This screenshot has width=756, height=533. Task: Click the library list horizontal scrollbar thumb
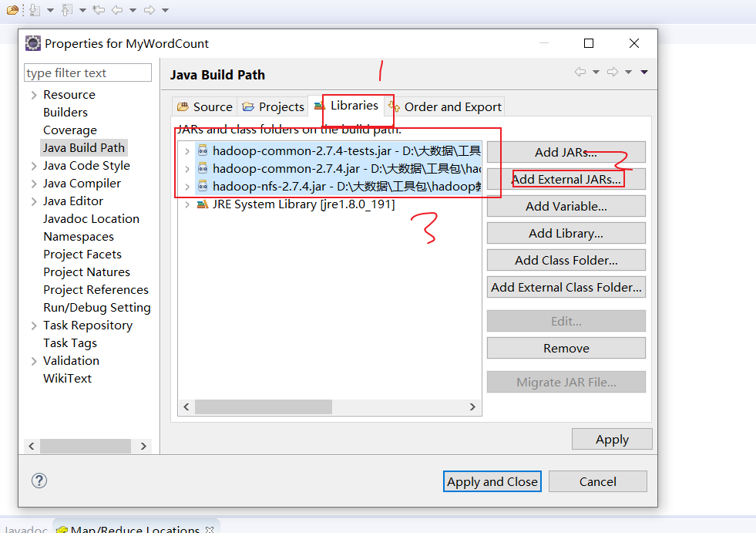pos(264,407)
